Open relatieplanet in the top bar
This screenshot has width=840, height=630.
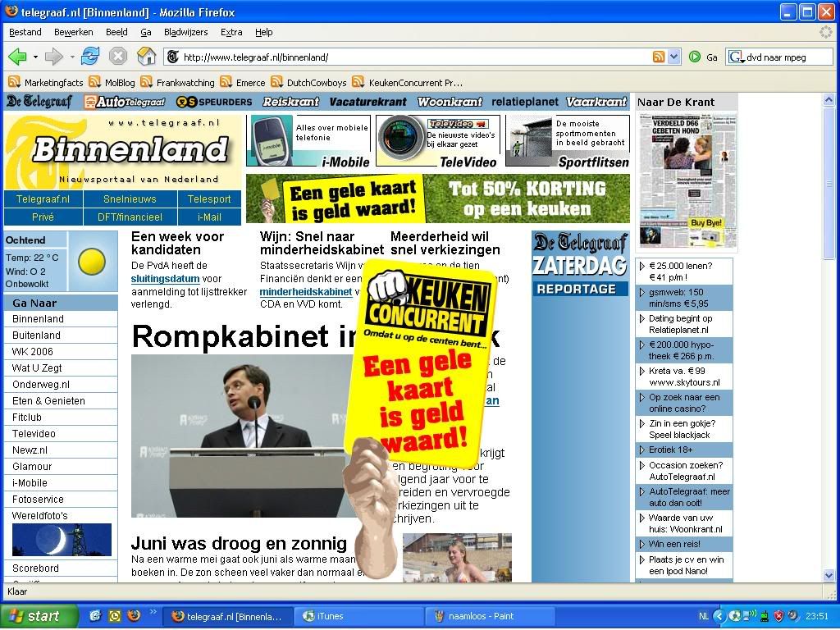click(524, 101)
